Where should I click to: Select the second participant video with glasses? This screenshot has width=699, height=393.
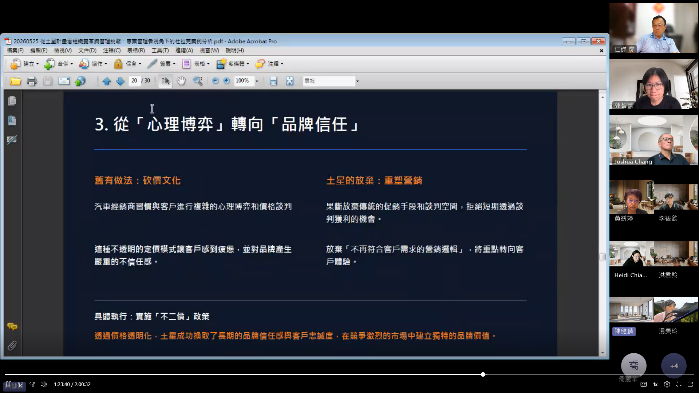[653, 84]
